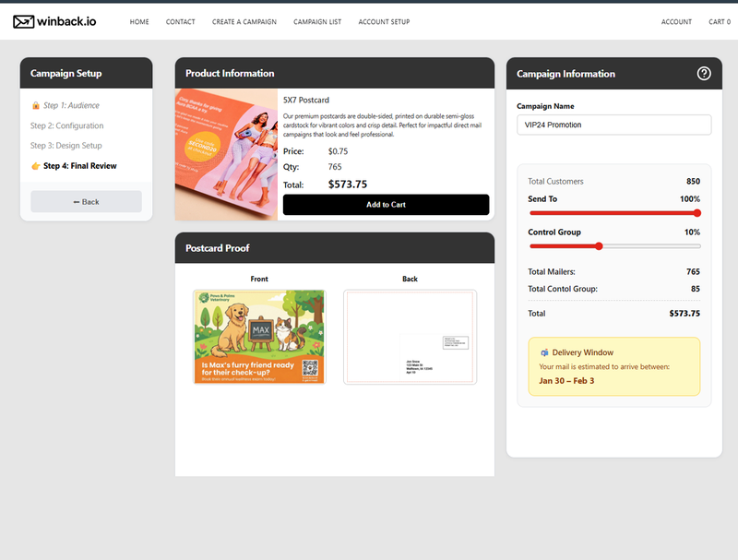Open the help question mark icon
This screenshot has height=560, width=738.
pos(705,74)
